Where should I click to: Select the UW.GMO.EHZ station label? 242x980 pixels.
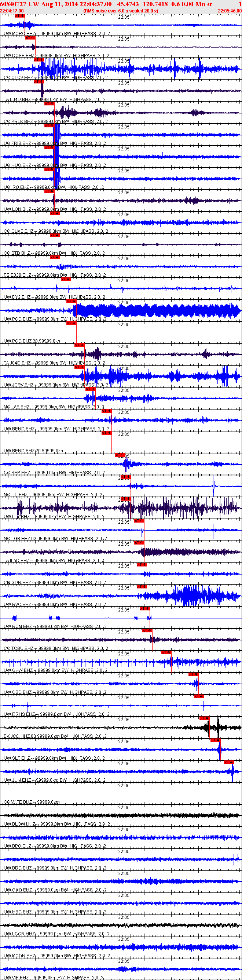point(55,890)
